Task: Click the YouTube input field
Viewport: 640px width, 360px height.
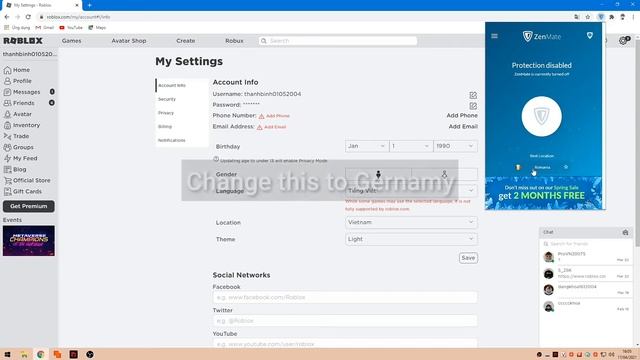Action: (x=345, y=344)
